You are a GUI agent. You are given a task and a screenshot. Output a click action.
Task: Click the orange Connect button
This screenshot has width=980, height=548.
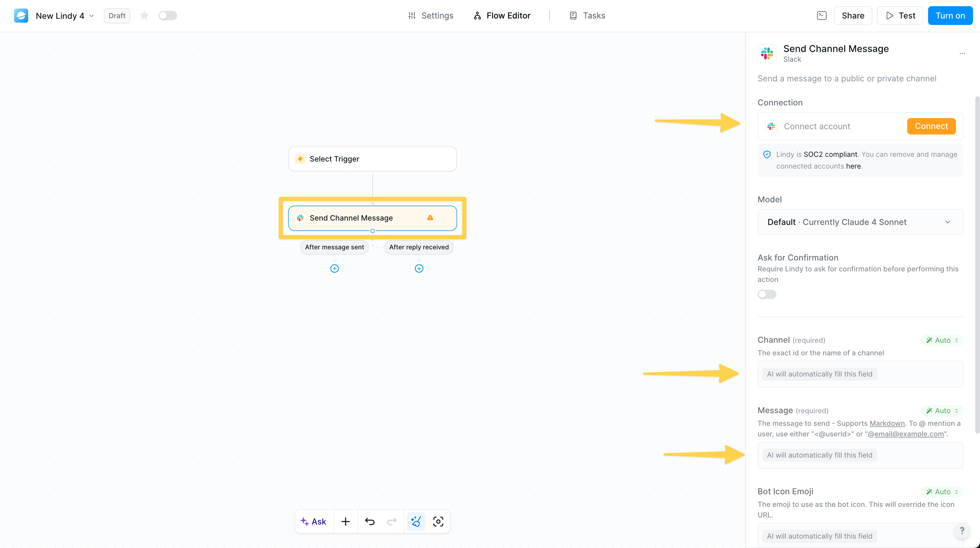[x=931, y=126]
